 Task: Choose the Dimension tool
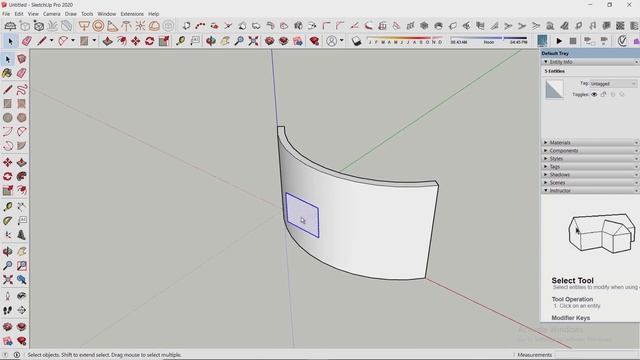click(x=22, y=207)
